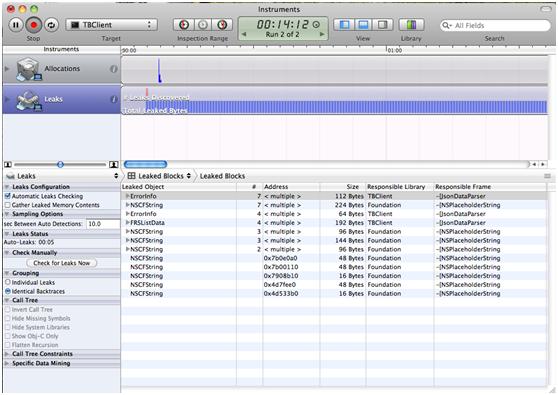558x395 pixels.
Task: Sort by Address column header
Action: 291,187
